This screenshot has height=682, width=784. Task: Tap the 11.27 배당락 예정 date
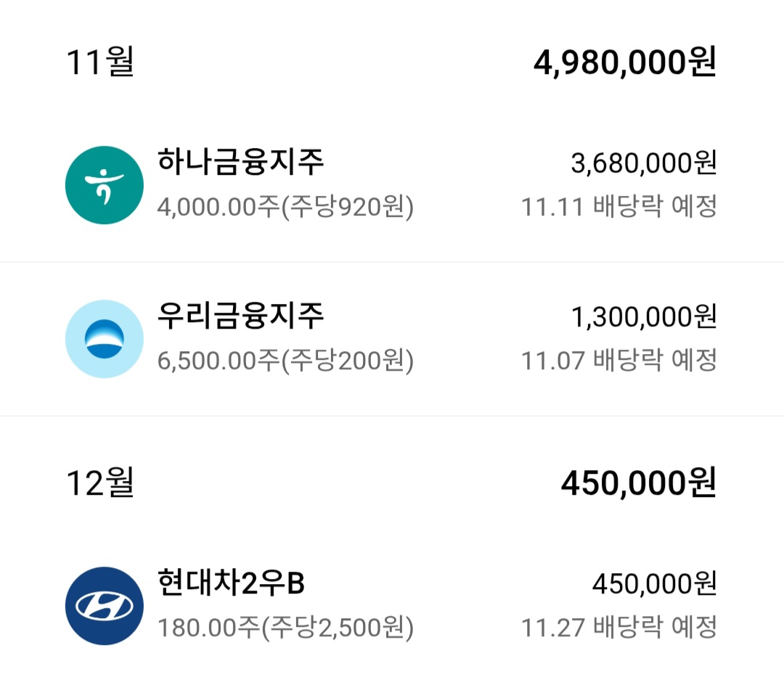[619, 627]
